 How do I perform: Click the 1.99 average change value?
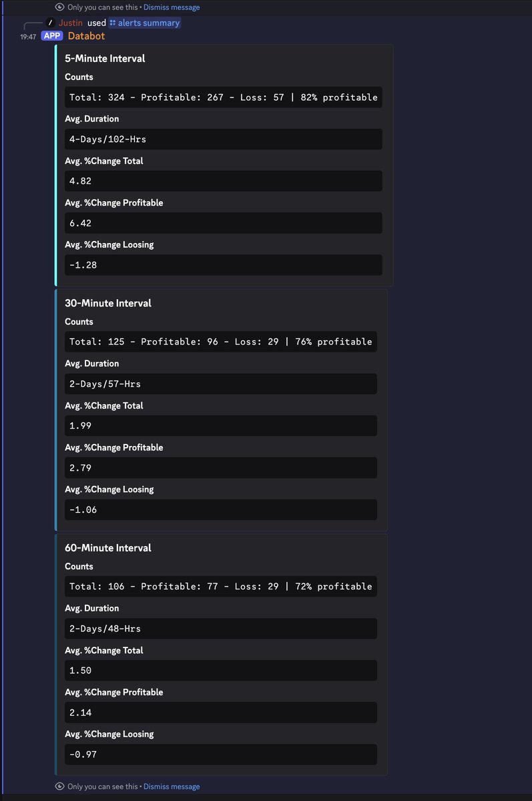tap(221, 426)
